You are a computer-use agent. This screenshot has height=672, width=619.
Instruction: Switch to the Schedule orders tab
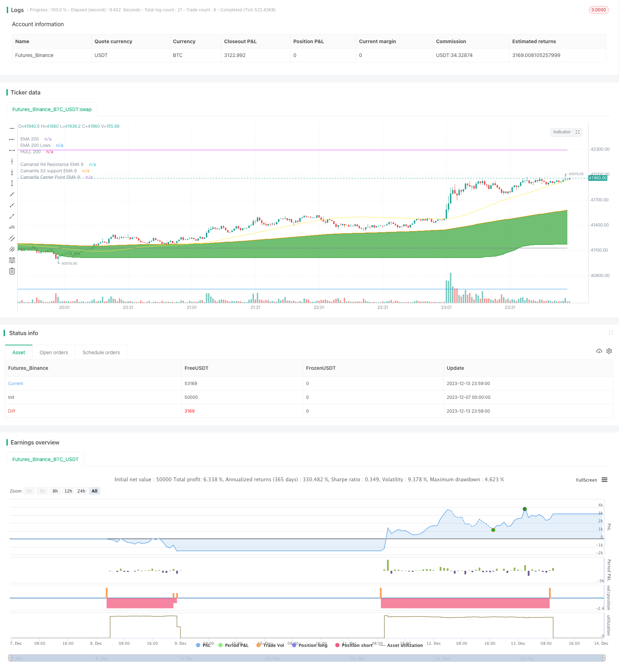tap(101, 352)
